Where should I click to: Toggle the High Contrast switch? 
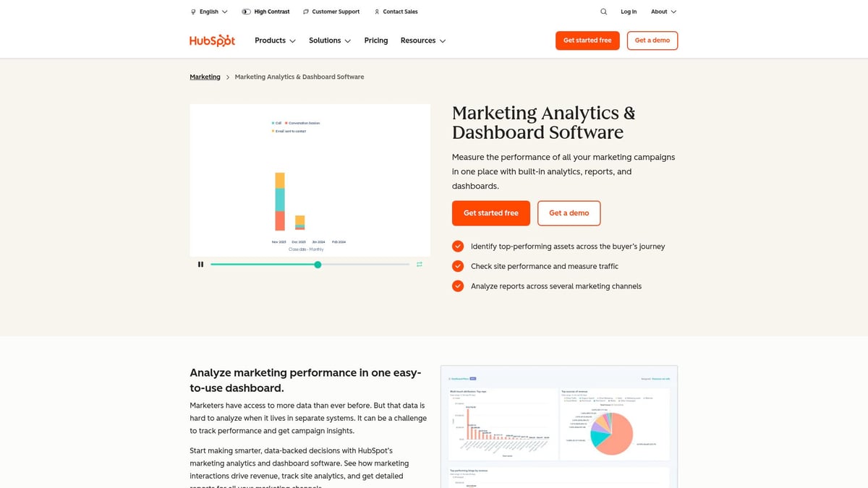click(247, 12)
